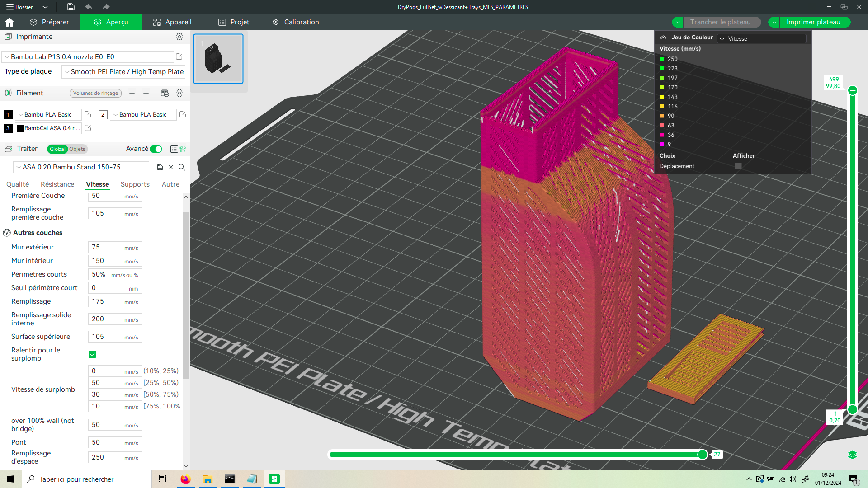The width and height of the screenshot is (868, 488).
Task: Add a filament with plus icon
Action: pyautogui.click(x=132, y=93)
